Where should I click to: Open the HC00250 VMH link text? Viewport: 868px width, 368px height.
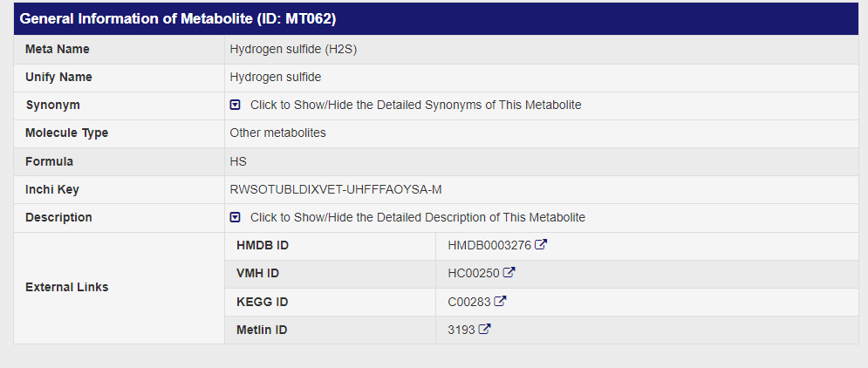click(x=474, y=273)
